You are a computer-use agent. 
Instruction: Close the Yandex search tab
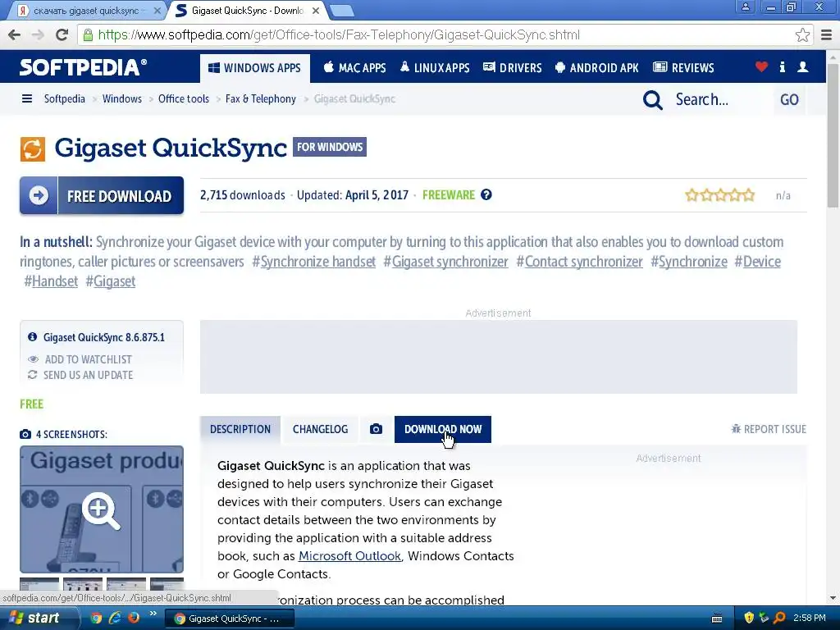[x=157, y=10]
